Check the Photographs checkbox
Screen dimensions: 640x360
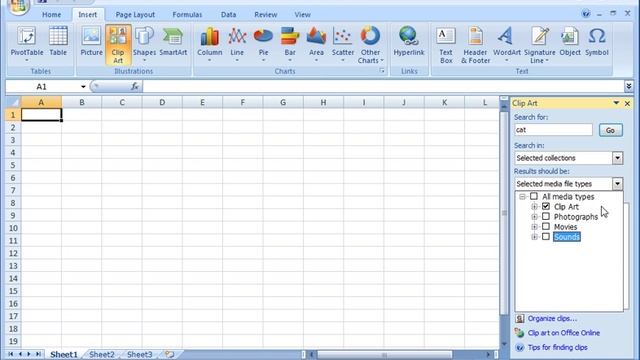(x=546, y=217)
